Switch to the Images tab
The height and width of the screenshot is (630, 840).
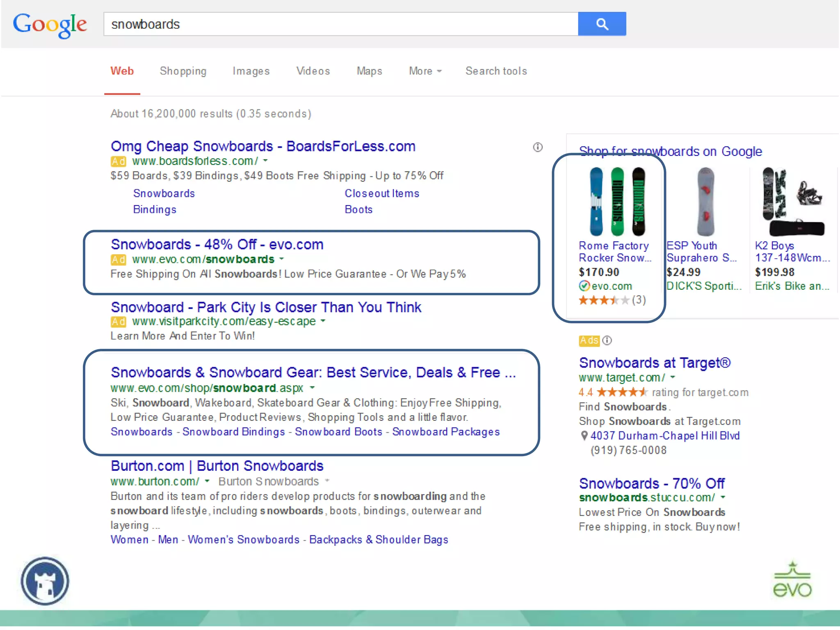coord(251,71)
